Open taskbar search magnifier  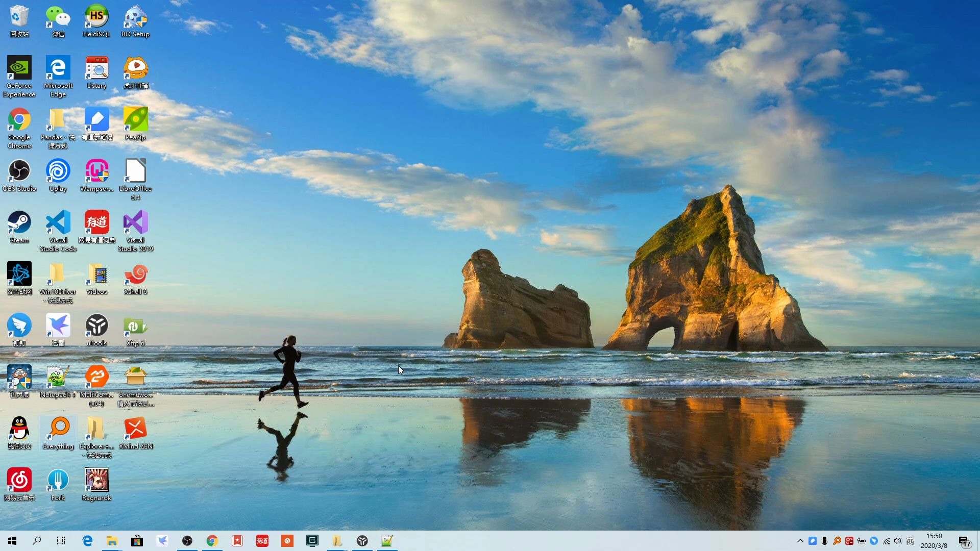pyautogui.click(x=37, y=541)
